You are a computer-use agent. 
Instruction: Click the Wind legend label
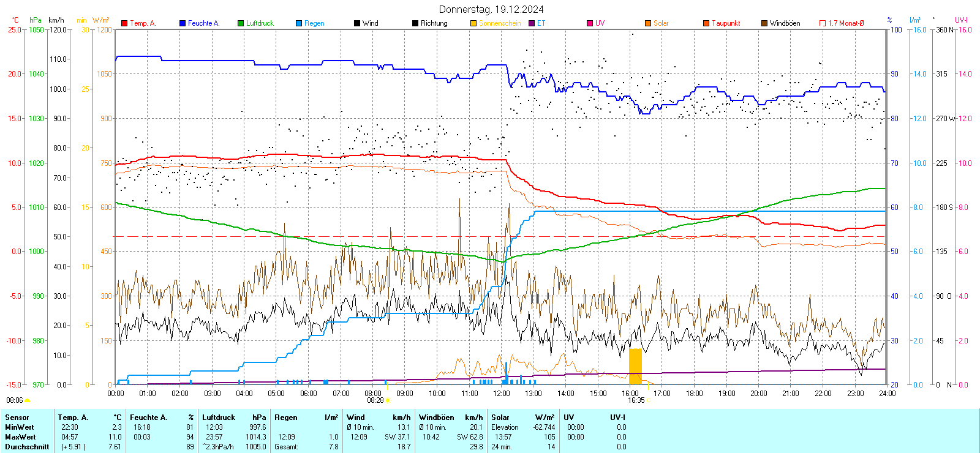coord(370,23)
